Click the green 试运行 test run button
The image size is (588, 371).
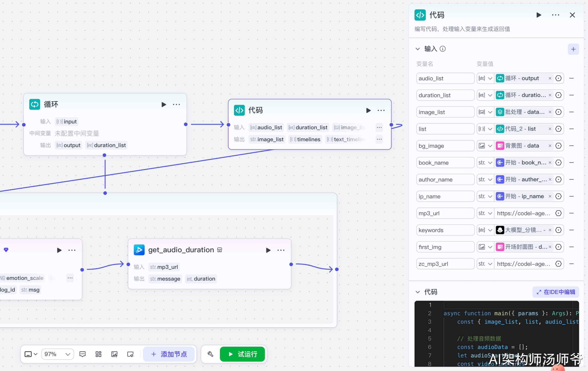tap(242, 354)
